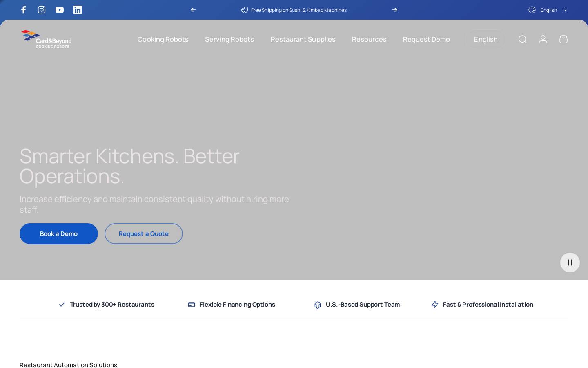Click Fast & Professional Installation text
The height and width of the screenshot is (368, 588).
pos(488,305)
